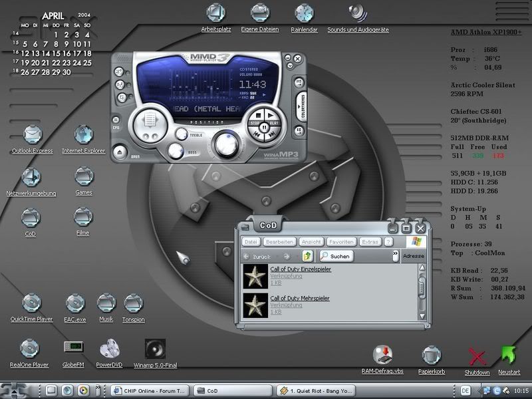Image resolution: width=532 pixels, height=399 pixels.
Task: Switch to the Quiet Riot Winamp taskbar button
Action: pyautogui.click(x=317, y=390)
